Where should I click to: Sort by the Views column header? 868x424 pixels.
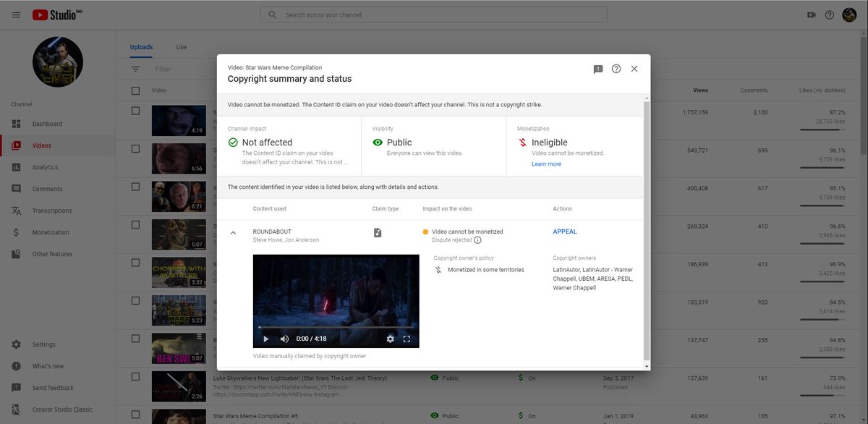click(x=700, y=90)
